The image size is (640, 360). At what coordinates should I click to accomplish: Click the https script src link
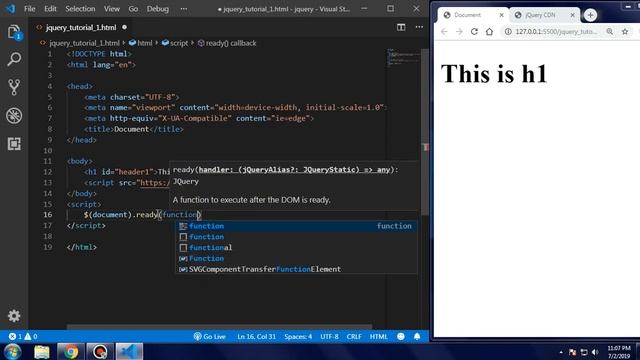(x=154, y=183)
